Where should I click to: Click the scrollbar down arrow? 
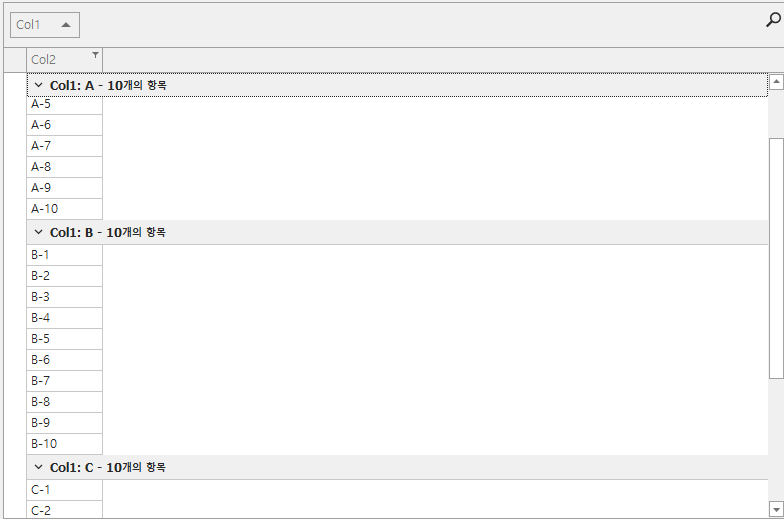(776, 509)
